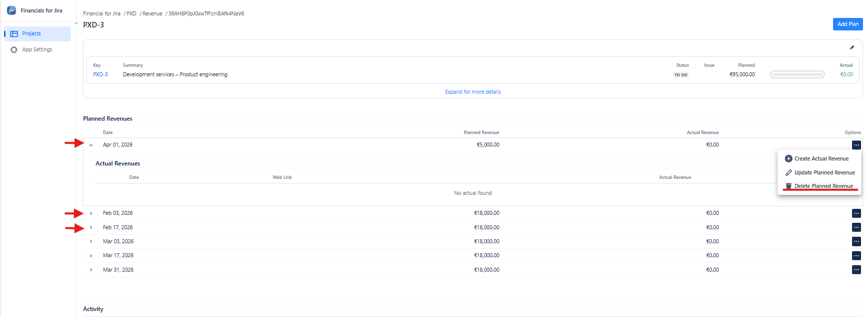Expand the Feb 17, 2026 revenue row
The width and height of the screenshot is (868, 317).
pos(91,228)
